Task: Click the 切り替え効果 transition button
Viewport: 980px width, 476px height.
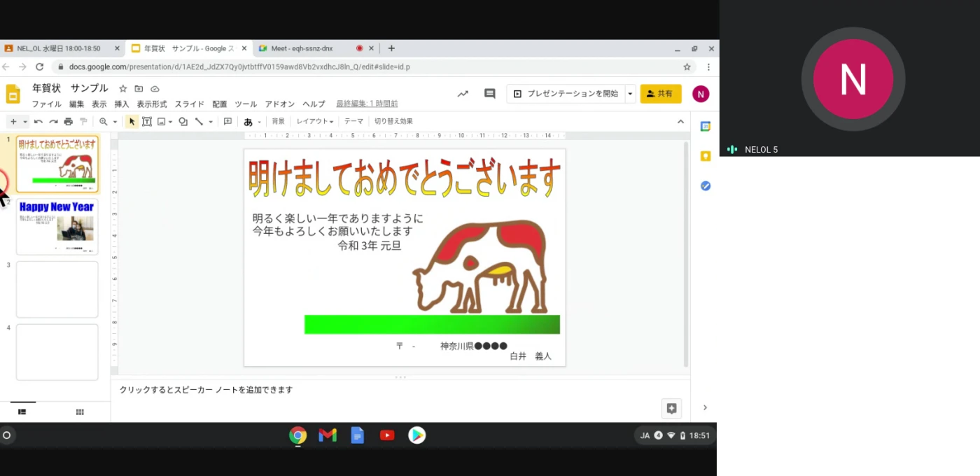Action: [x=393, y=121]
